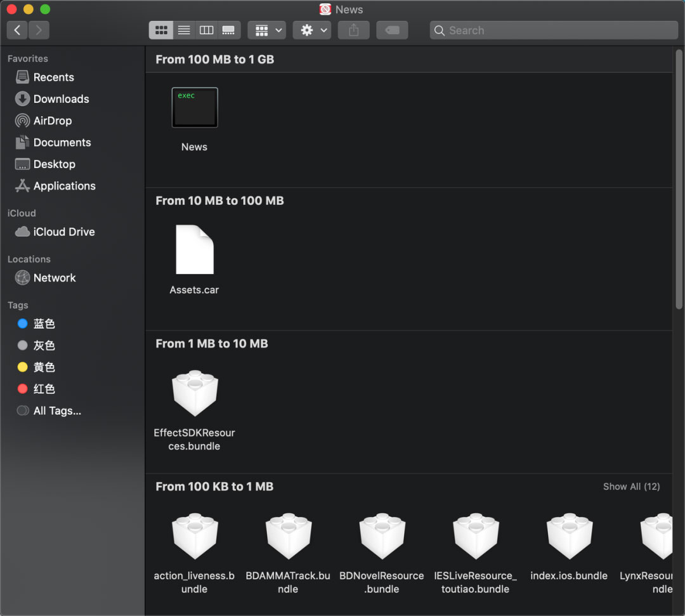Click the Share toolbar button
Viewport: 685px width, 616px height.
click(x=354, y=30)
